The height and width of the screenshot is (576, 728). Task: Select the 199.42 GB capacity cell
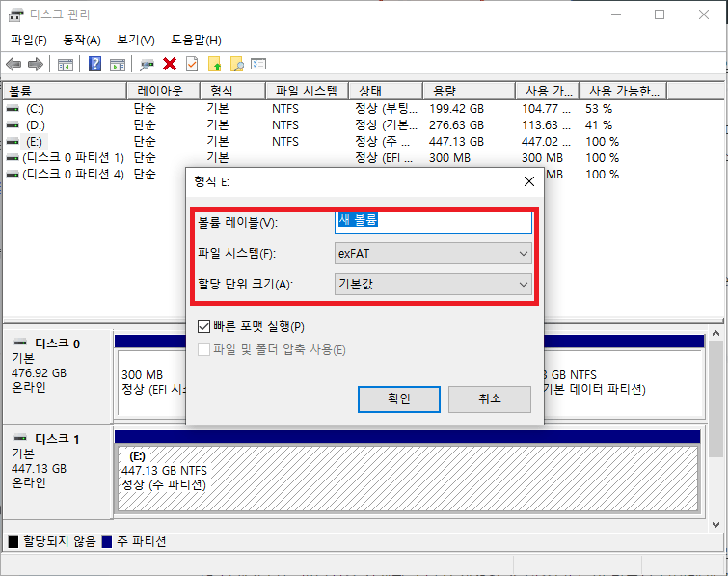456,109
